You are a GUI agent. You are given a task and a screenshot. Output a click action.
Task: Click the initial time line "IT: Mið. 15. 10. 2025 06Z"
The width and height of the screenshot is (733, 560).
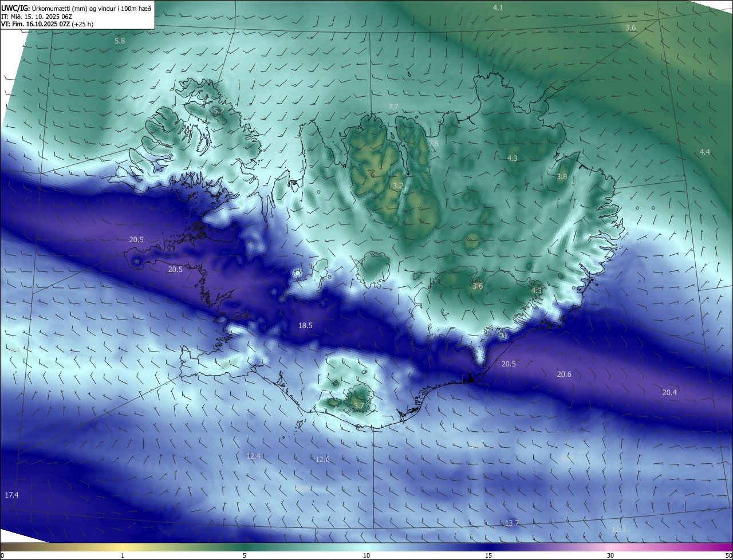37,17
